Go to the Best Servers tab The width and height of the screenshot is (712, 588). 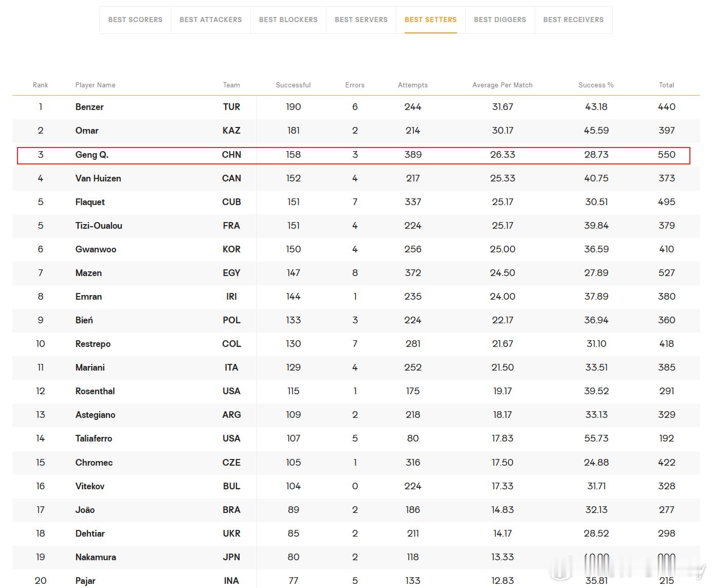pos(361,20)
